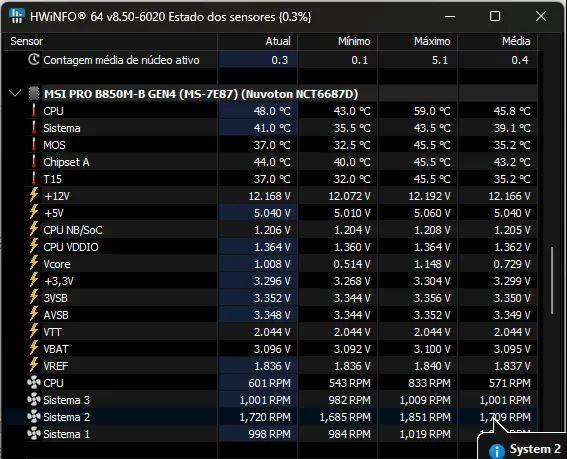The width and height of the screenshot is (567, 459).
Task: Select the Sistema 1 fan row label
Action: pyautogui.click(x=67, y=434)
